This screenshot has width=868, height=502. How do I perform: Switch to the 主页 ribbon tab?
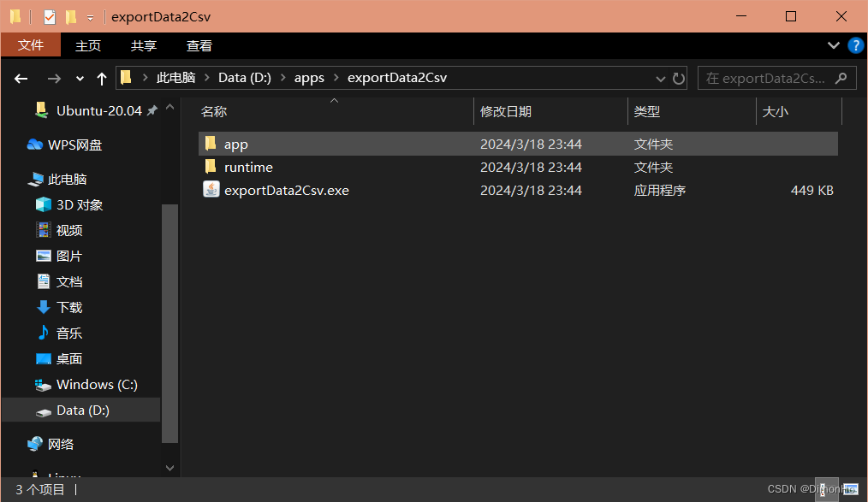88,46
